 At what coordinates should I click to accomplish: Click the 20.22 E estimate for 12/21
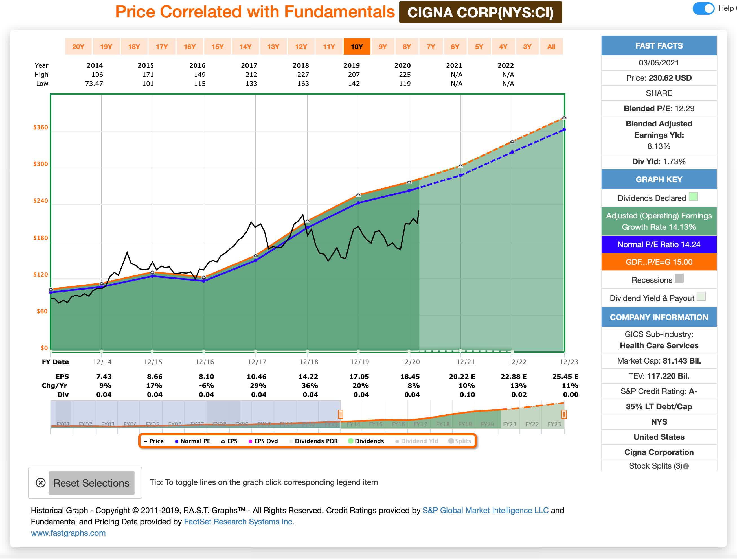pyautogui.click(x=462, y=376)
